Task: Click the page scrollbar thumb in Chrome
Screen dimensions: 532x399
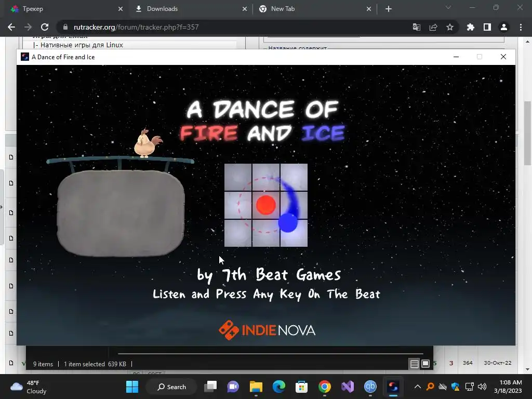Action: point(527,132)
